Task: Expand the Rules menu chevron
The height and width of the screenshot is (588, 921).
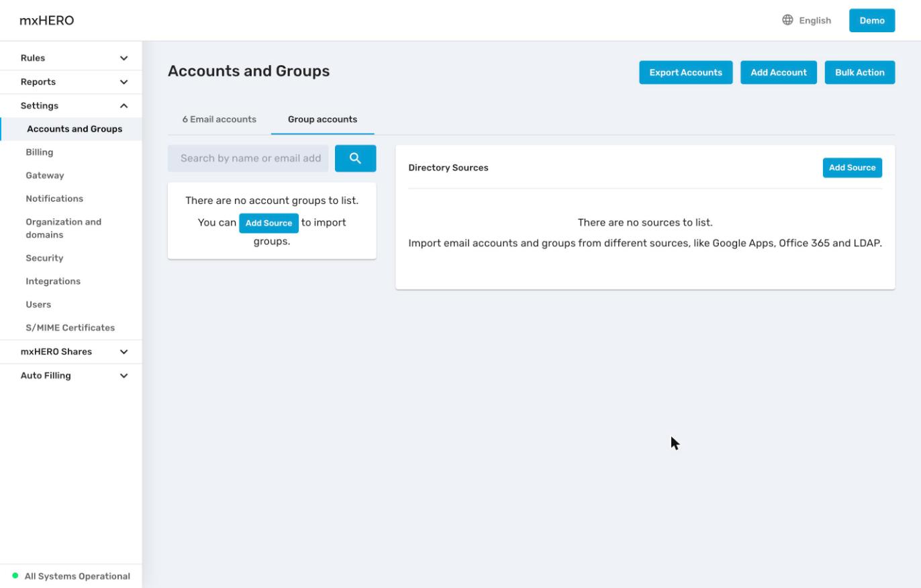Action: point(124,58)
